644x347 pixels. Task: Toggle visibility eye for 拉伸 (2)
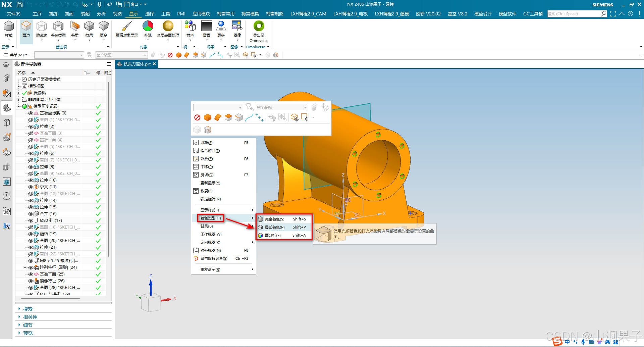(31, 127)
